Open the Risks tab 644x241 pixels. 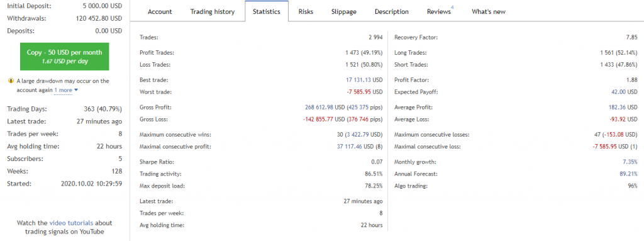(x=306, y=11)
